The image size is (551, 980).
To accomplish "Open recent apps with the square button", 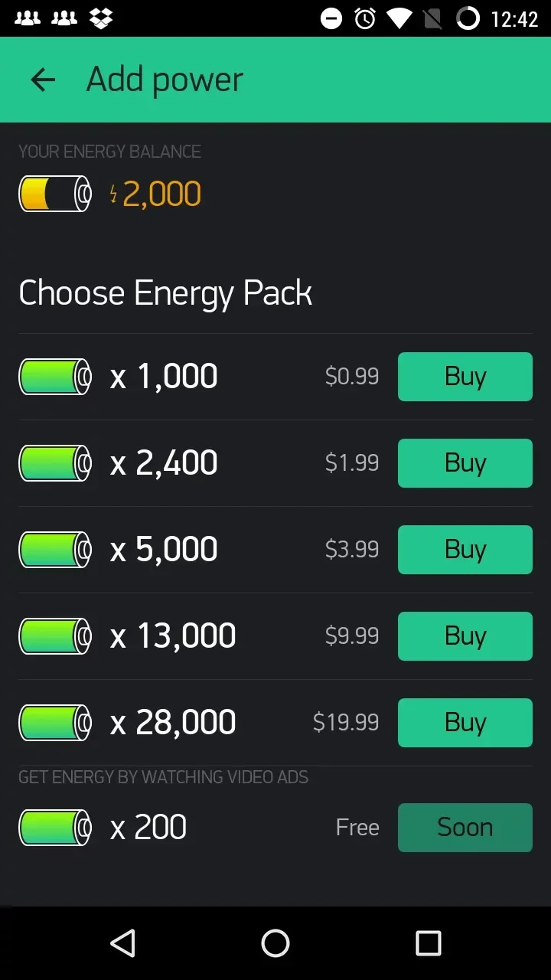I will click(429, 943).
